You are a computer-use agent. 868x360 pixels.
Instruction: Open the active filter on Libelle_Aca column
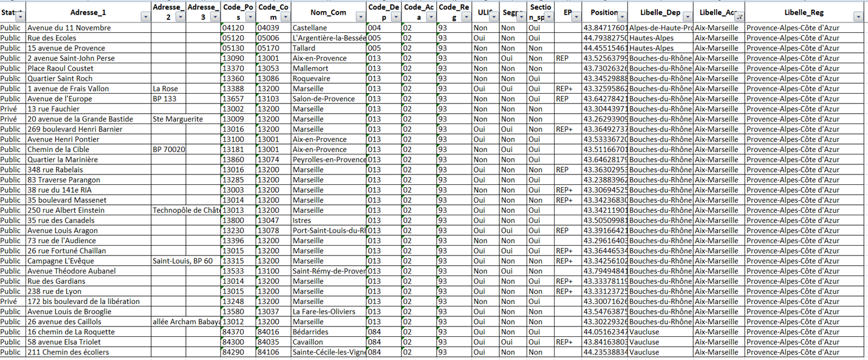coord(739,18)
